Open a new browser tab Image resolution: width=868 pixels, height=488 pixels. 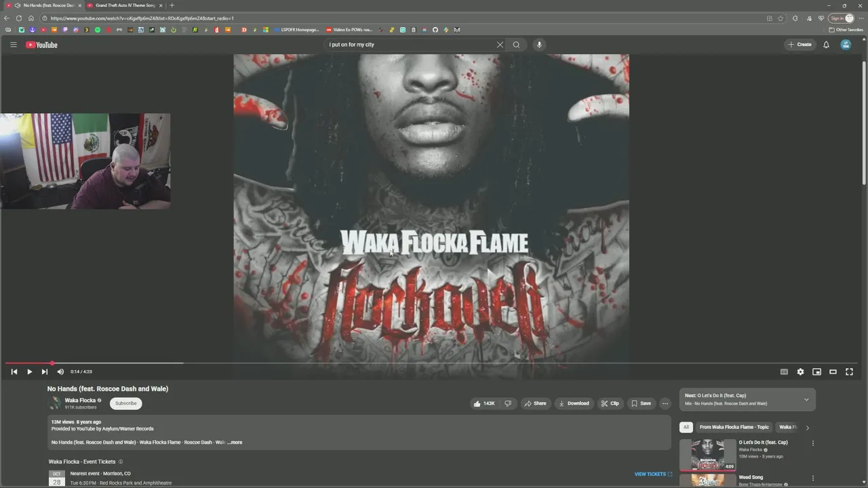(x=172, y=5)
